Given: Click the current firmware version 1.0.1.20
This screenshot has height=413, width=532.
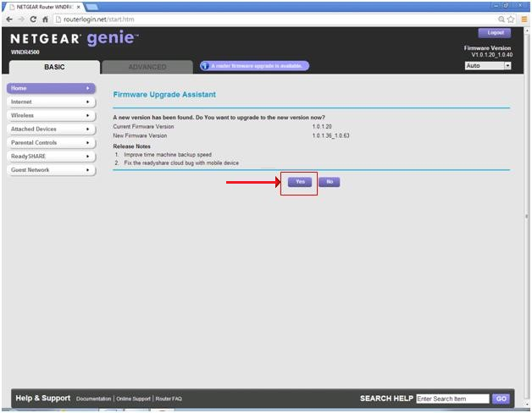Looking at the screenshot, I should (x=322, y=126).
